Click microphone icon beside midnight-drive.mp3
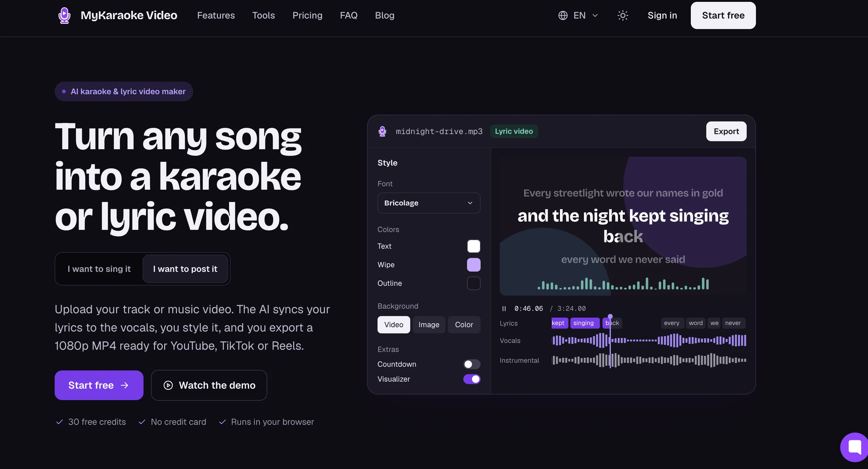Screen dimensions: 868x469 point(382,132)
